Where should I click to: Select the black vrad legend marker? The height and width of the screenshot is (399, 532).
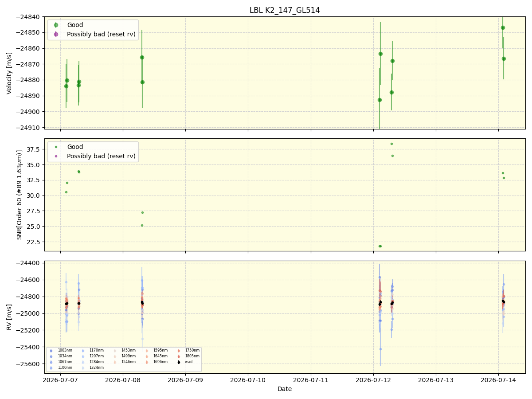point(179,362)
